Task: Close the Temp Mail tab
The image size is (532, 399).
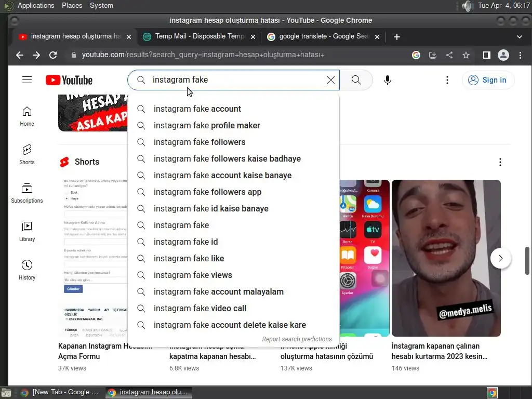Action: point(253,37)
